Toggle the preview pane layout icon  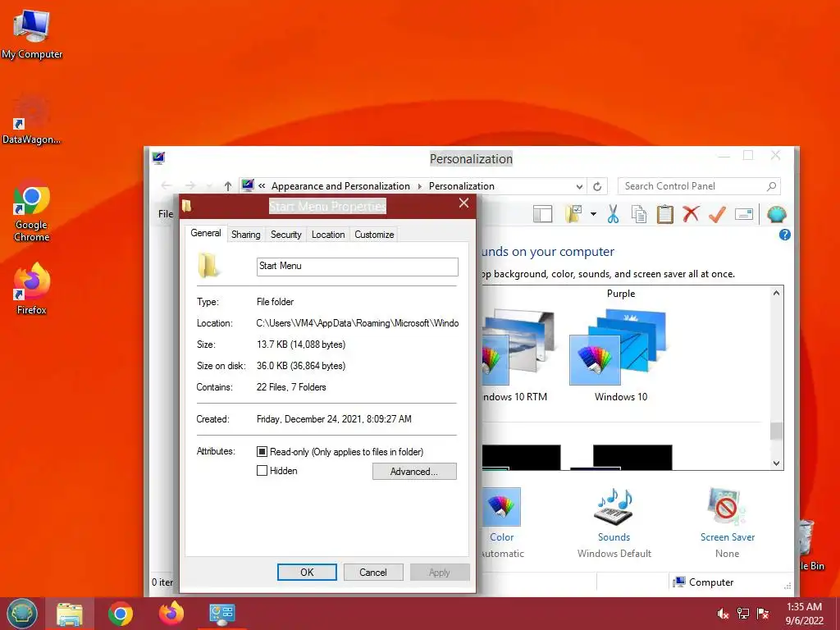(x=543, y=214)
